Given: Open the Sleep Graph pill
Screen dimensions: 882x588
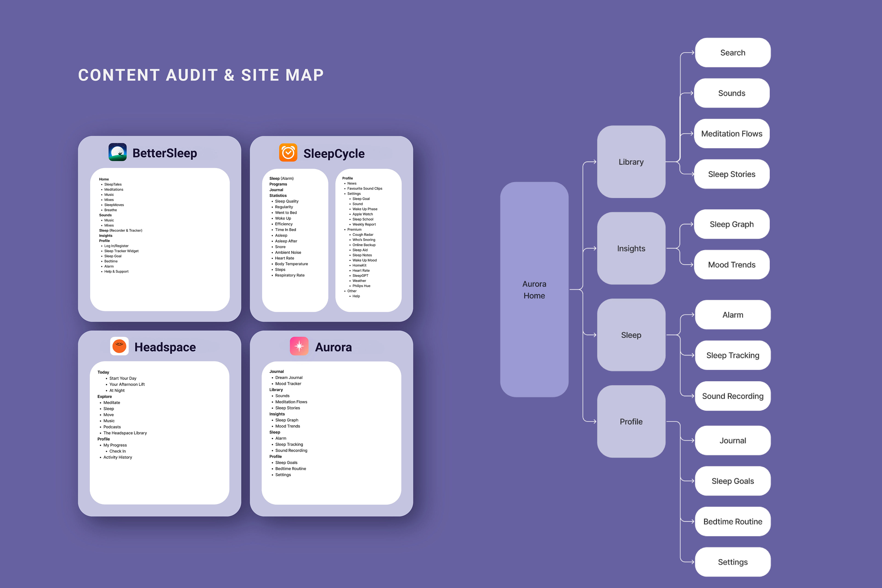Looking at the screenshot, I should click(731, 224).
